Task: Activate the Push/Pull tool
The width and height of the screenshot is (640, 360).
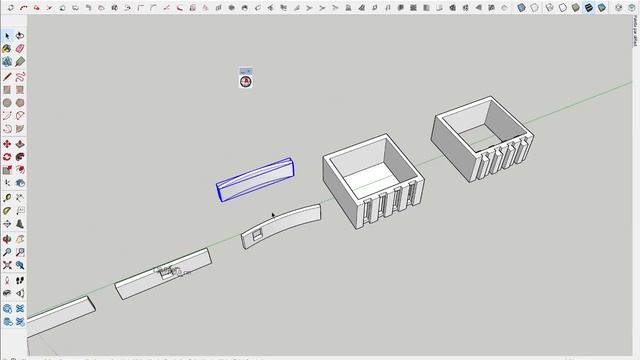Action: pyautogui.click(x=20, y=144)
